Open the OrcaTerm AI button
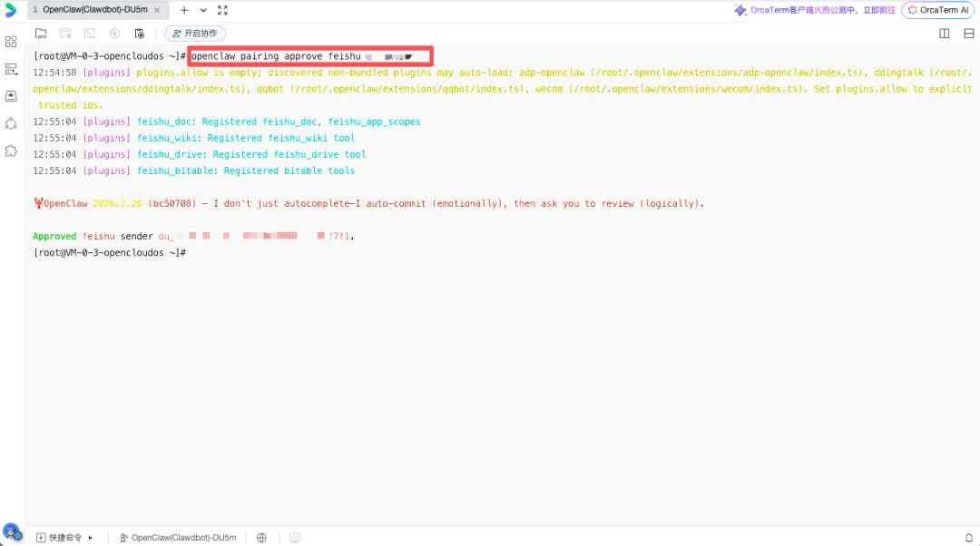980x546 pixels. 937,10
